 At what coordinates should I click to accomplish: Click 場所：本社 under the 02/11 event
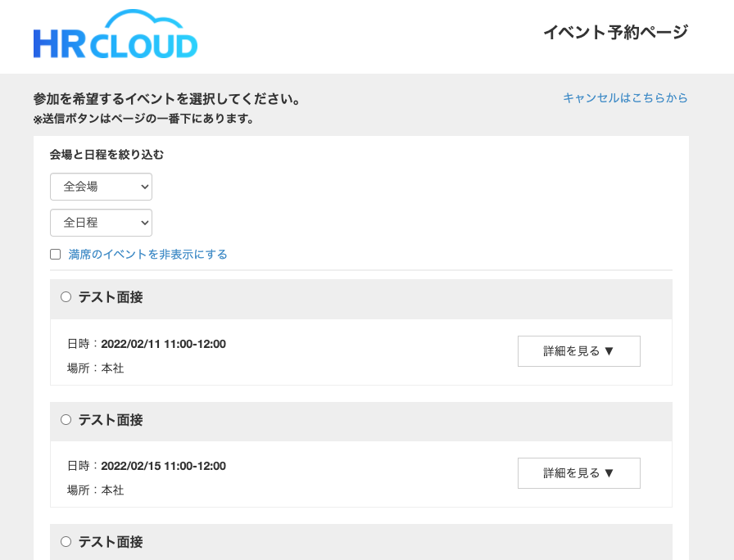[95, 368]
